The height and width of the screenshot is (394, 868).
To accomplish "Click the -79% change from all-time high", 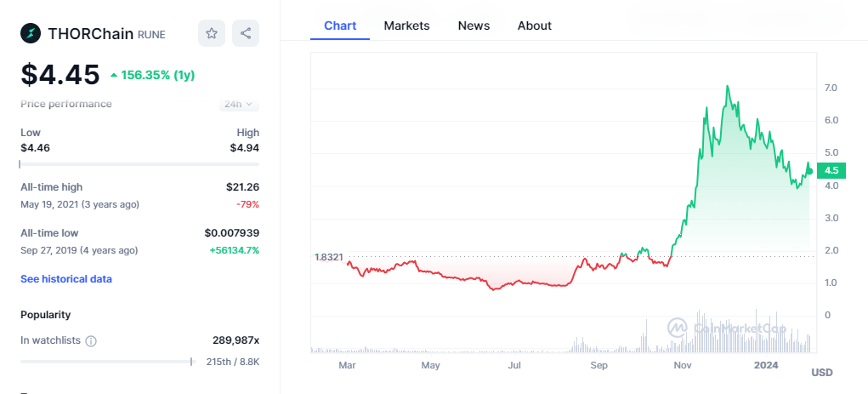I will point(248,204).
